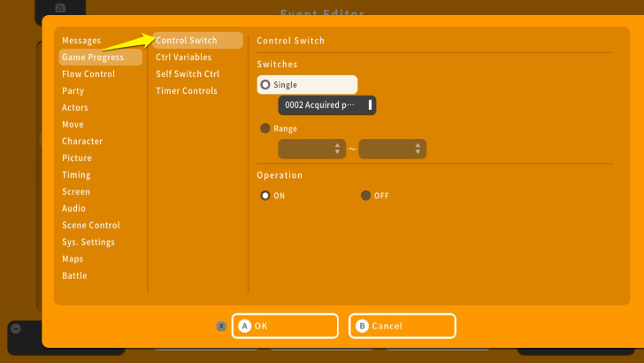644x363 pixels.
Task: Set the operation to ON
Action: point(272,196)
